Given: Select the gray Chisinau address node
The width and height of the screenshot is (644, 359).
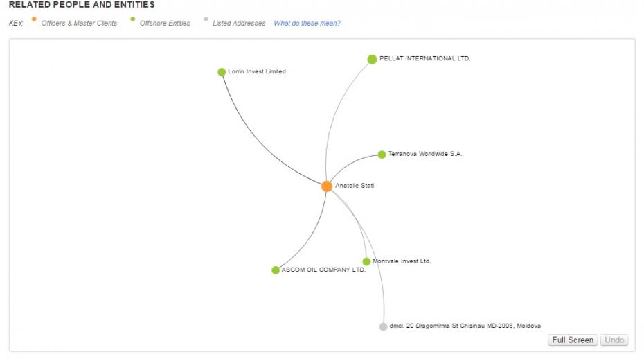Looking at the screenshot, I should click(x=383, y=326).
